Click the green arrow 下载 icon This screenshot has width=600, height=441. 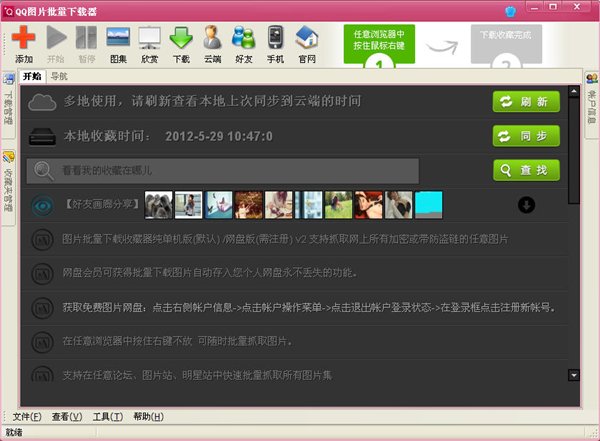181,37
